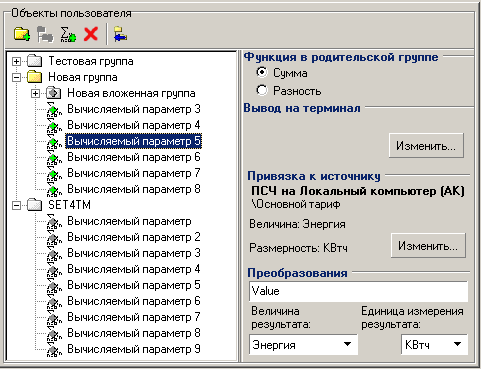The image size is (481, 369).
Task: Click the Размерность: КВтч text
Action: [x=298, y=248]
